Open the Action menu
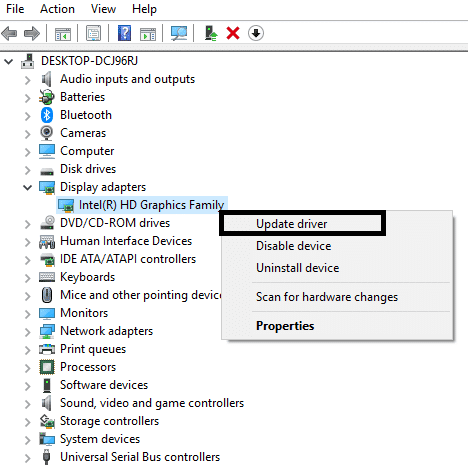The height and width of the screenshot is (474, 468). (x=57, y=9)
